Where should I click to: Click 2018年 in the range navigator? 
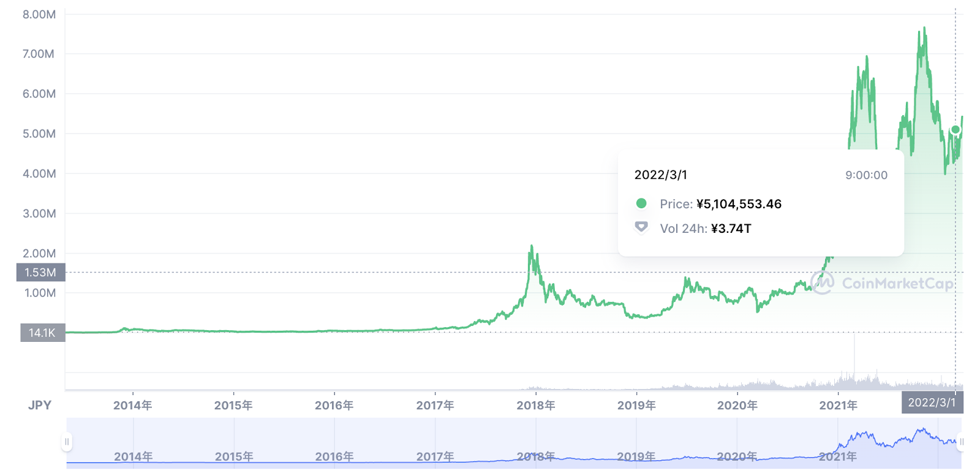[x=536, y=456]
